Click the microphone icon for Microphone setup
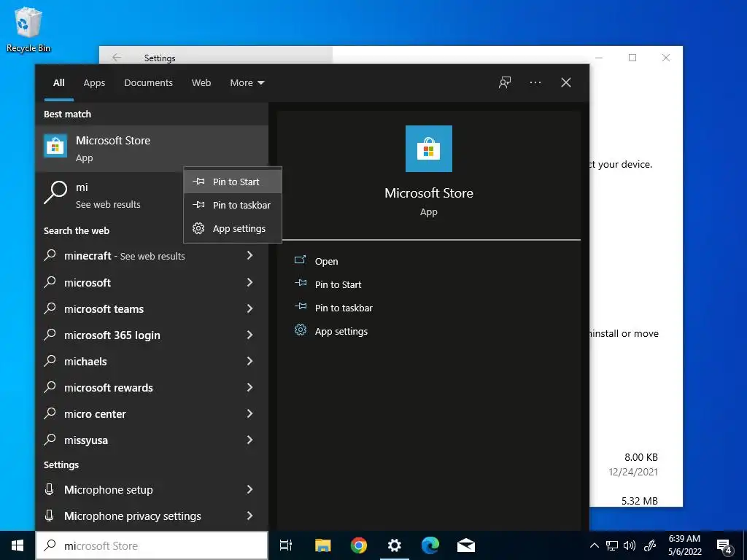The width and height of the screenshot is (747, 560). pyautogui.click(x=49, y=489)
